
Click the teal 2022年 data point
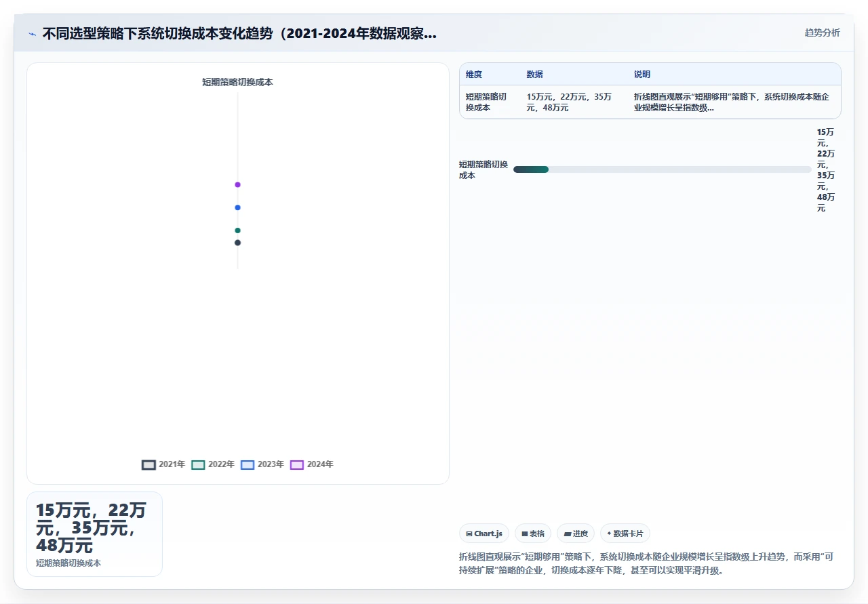(x=237, y=230)
